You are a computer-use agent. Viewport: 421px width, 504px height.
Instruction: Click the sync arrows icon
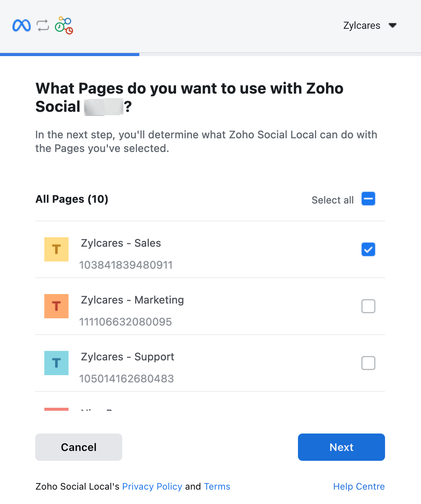43,25
